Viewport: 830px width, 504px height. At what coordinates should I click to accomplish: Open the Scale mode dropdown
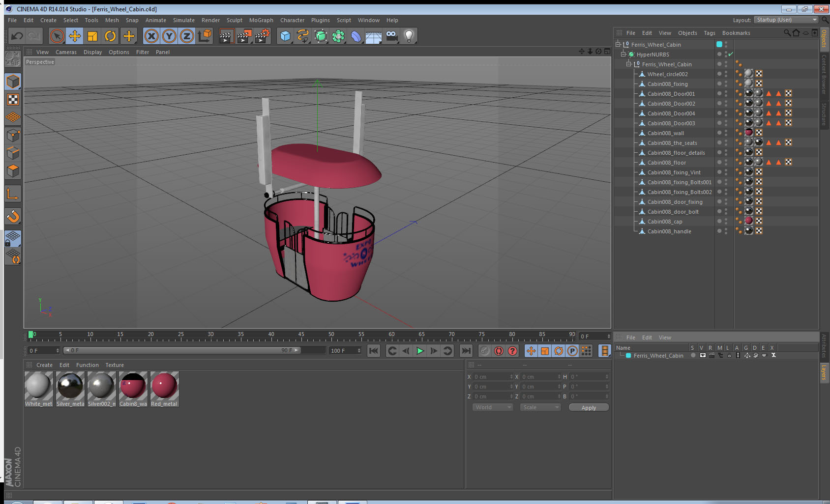click(x=540, y=407)
